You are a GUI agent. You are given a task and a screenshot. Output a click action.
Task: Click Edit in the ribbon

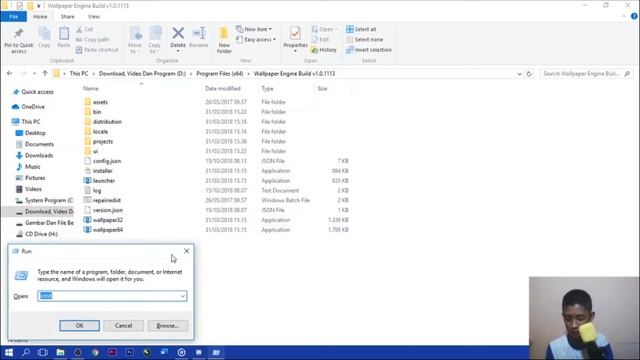coord(320,40)
